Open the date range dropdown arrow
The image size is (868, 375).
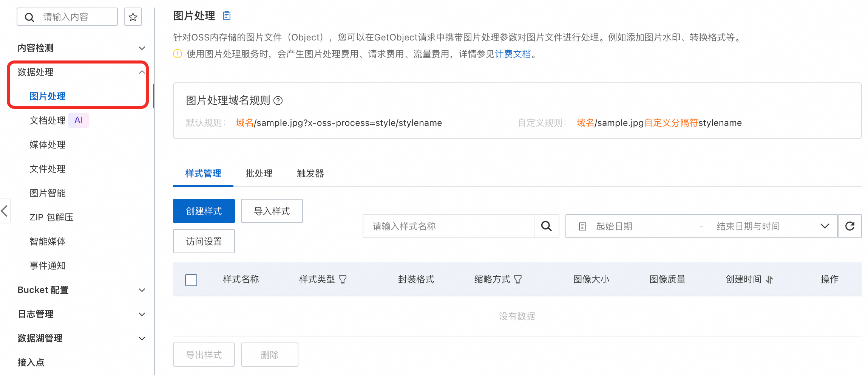point(825,226)
